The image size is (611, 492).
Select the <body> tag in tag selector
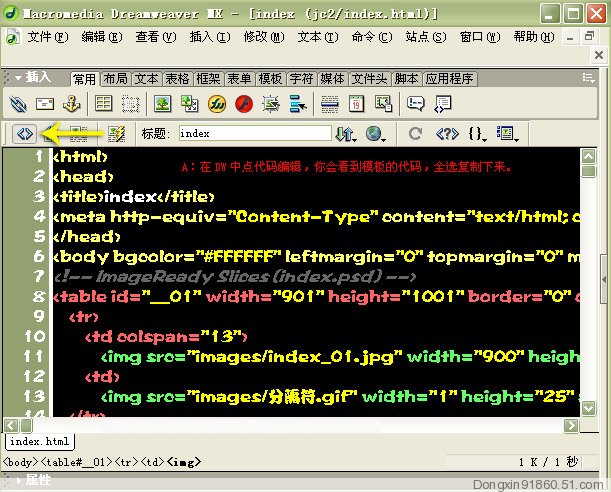[21, 462]
